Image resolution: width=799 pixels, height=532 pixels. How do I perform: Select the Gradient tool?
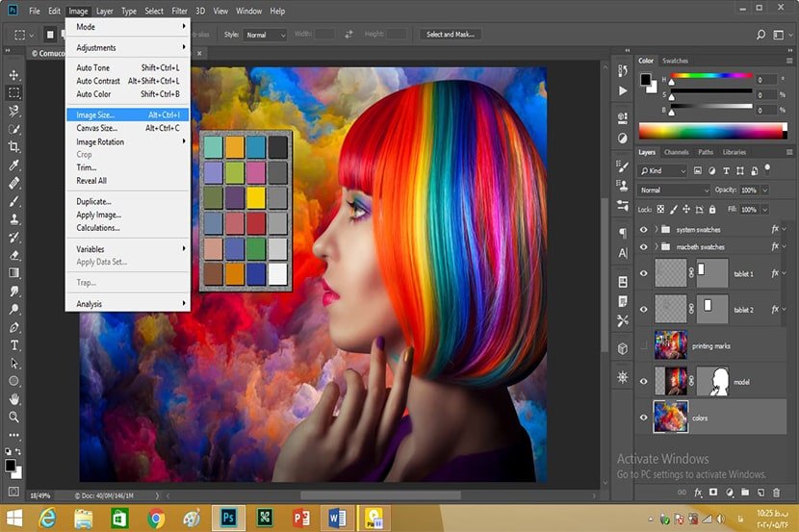[x=13, y=273]
